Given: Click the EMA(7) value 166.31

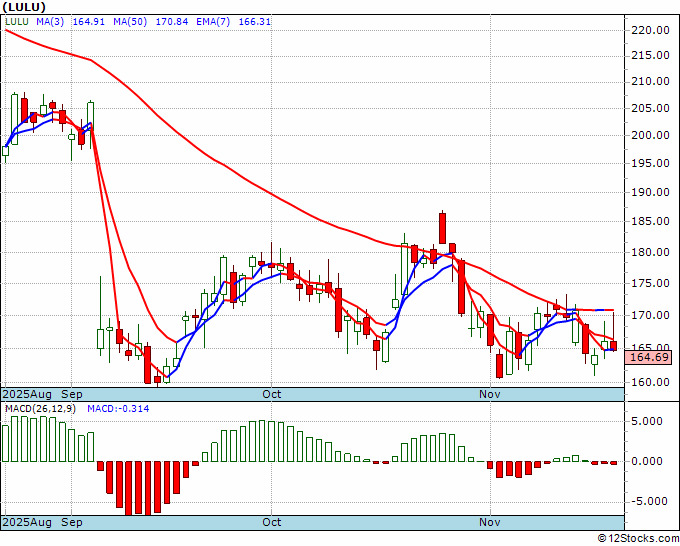Looking at the screenshot, I should click(255, 21).
